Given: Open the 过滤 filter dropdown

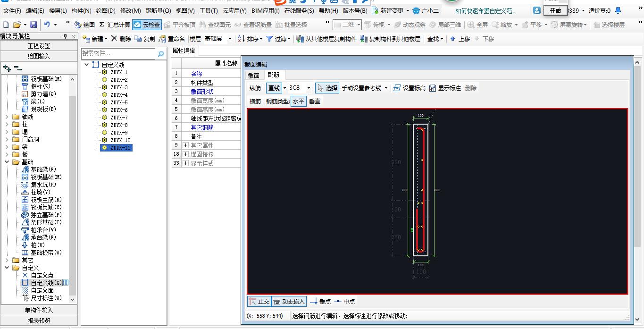Looking at the screenshot, I should 278,39.
